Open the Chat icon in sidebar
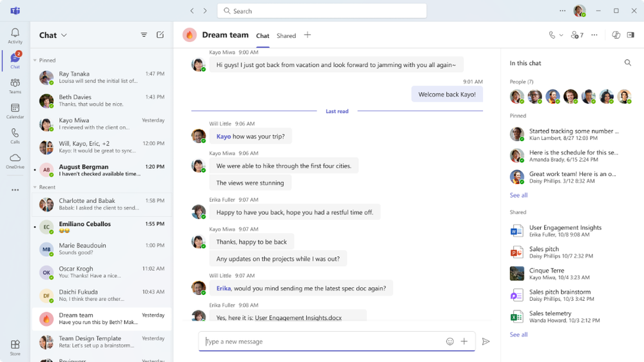Screen dimensions: 644x362 (15, 61)
